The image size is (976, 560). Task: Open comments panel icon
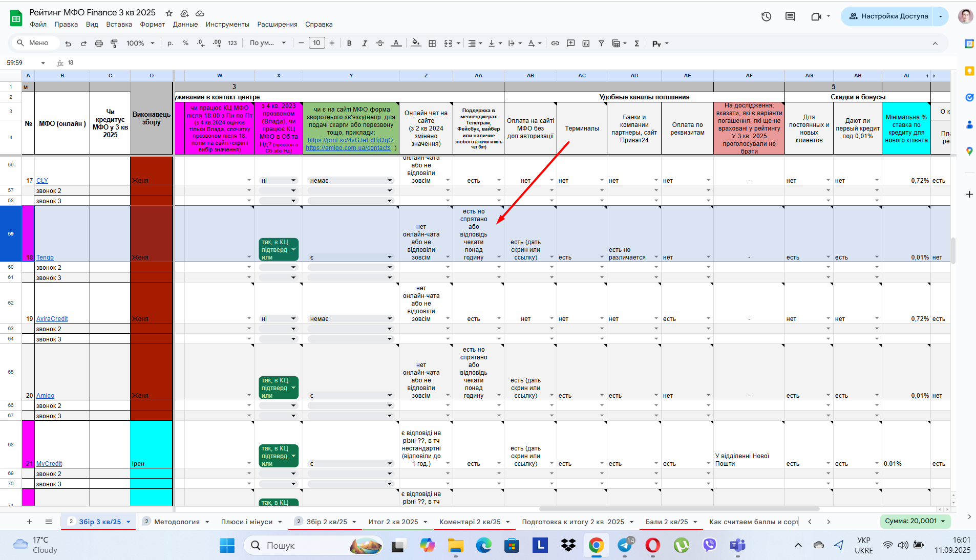point(790,16)
